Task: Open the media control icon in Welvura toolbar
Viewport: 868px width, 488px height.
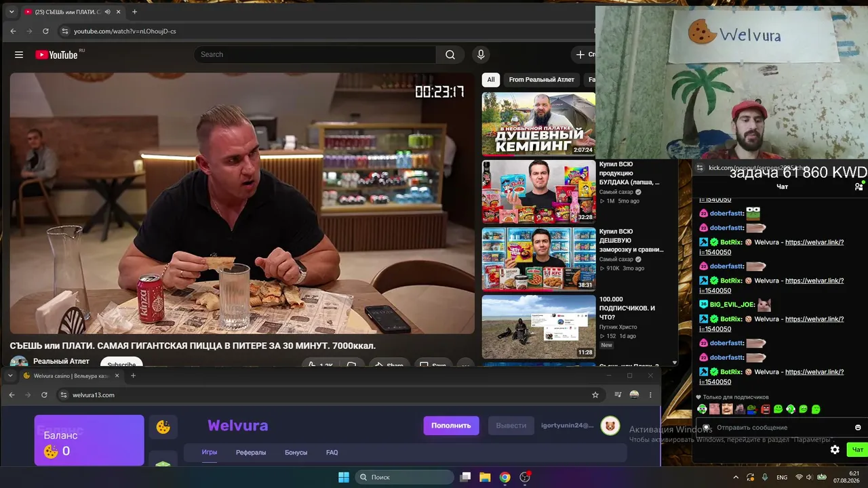Action: pyautogui.click(x=618, y=394)
